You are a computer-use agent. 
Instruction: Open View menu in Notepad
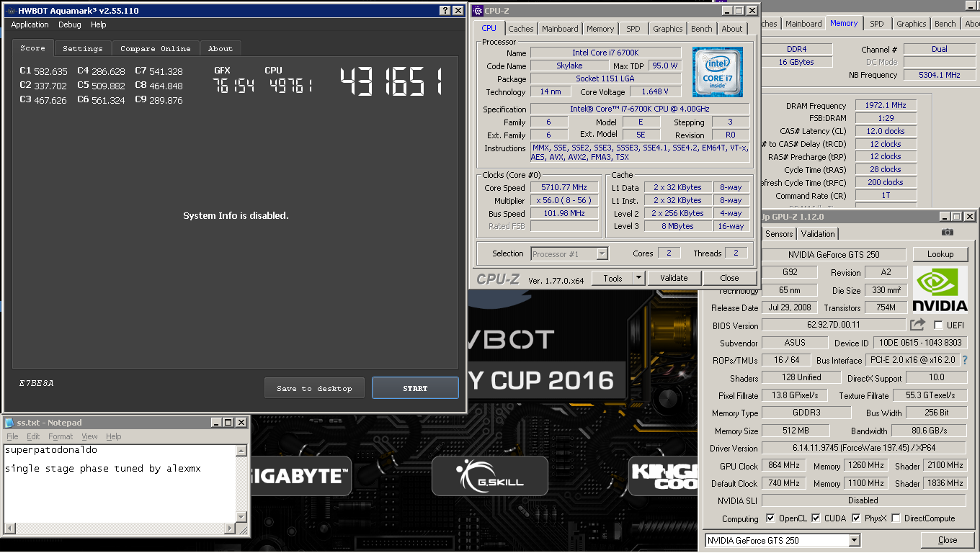pyautogui.click(x=89, y=436)
